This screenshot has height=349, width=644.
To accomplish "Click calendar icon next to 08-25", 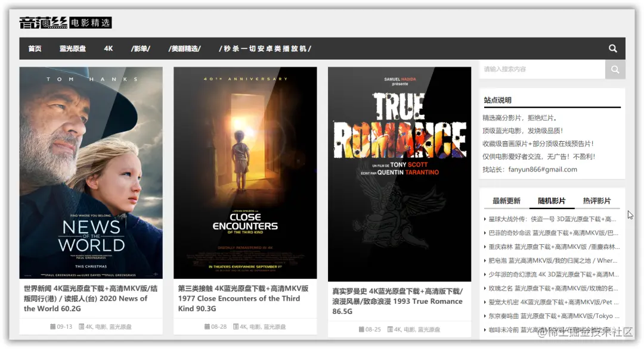I will pos(361,329).
